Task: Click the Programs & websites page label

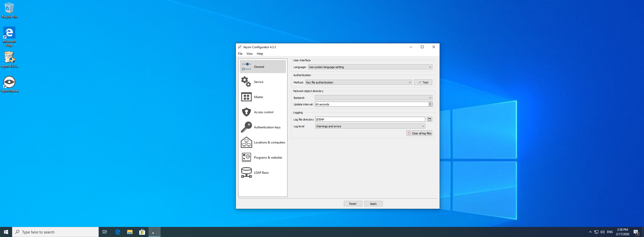Action: (x=268, y=157)
